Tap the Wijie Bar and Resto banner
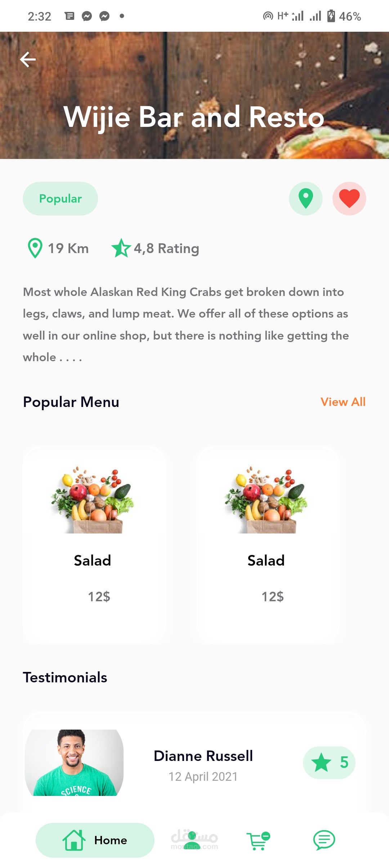389x868 pixels. tap(194, 117)
